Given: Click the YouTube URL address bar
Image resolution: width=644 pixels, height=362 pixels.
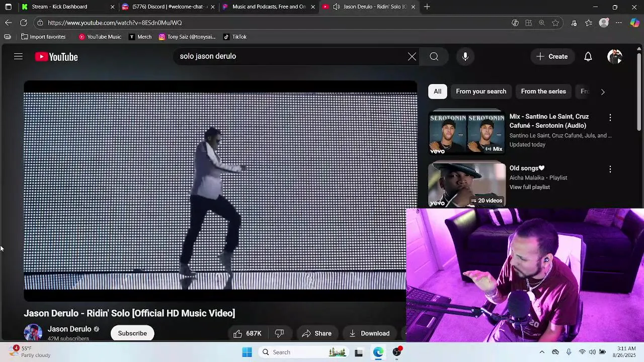Looking at the screenshot, I should (272, 23).
